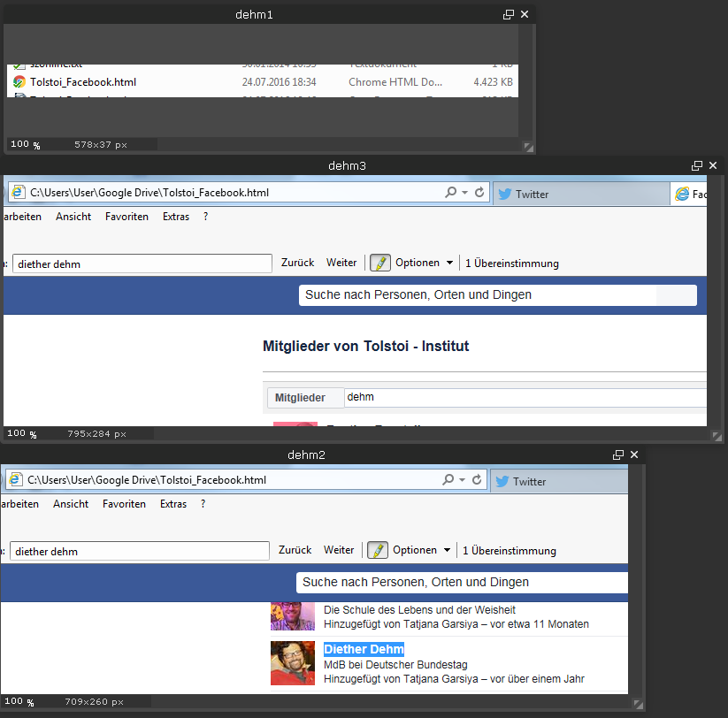Switch to the Twitter tab in dehm3
The height and width of the screenshot is (718, 728).
pyautogui.click(x=581, y=194)
